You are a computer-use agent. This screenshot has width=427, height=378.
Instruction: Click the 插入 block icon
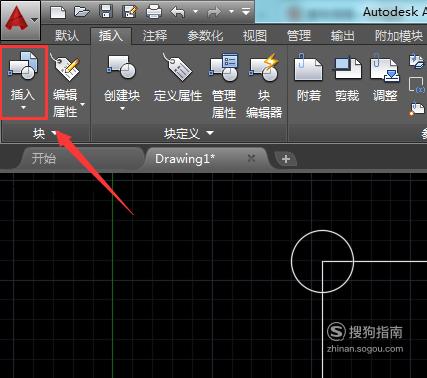click(23, 65)
